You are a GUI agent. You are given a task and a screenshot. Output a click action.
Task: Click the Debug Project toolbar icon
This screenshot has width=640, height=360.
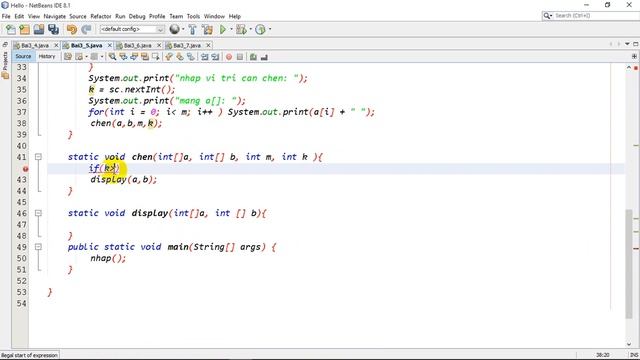click(x=241, y=29)
